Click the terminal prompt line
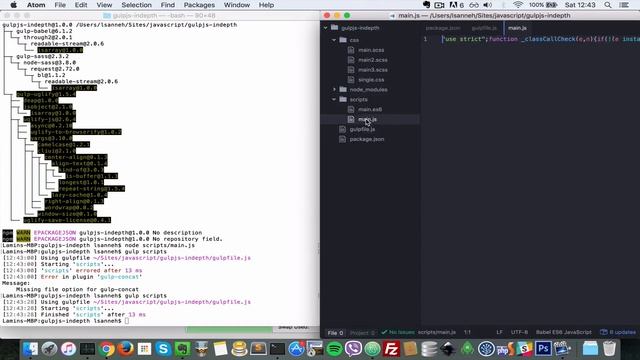The width and height of the screenshot is (640, 360). pos(66,321)
